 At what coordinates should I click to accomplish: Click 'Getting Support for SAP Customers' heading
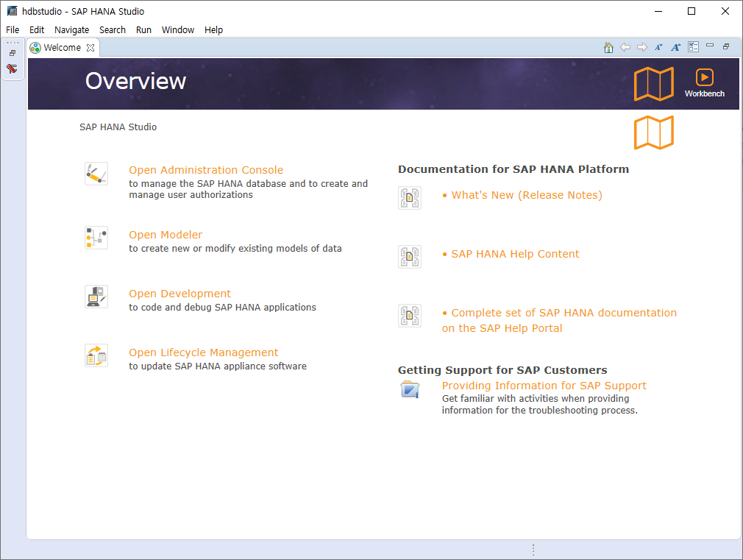tap(502, 370)
